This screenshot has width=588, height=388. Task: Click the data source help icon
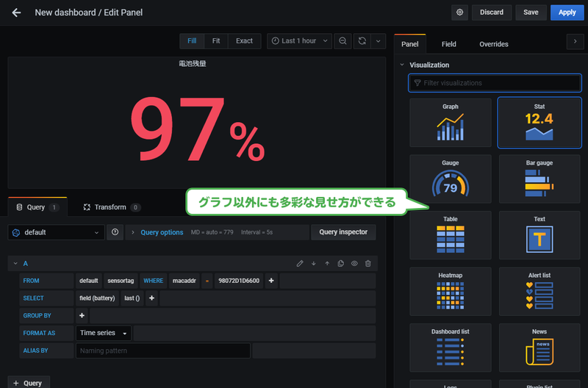115,232
